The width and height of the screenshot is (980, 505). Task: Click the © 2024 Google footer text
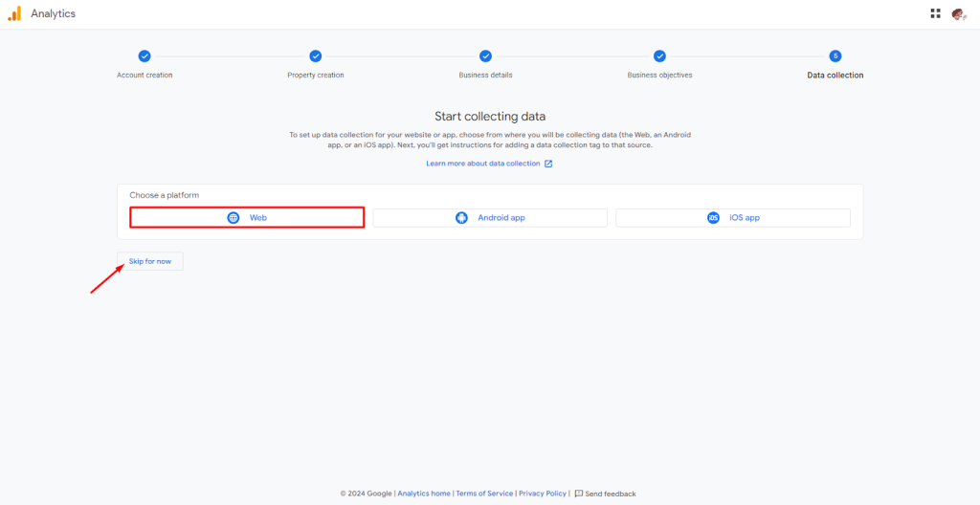[x=367, y=494]
